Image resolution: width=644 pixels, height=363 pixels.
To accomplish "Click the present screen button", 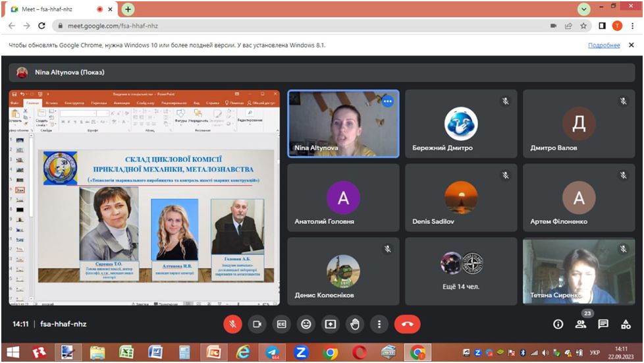I will (330, 324).
